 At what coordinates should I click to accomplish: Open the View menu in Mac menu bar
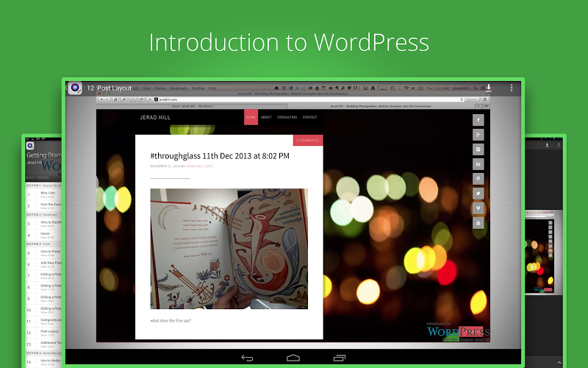coord(146,88)
